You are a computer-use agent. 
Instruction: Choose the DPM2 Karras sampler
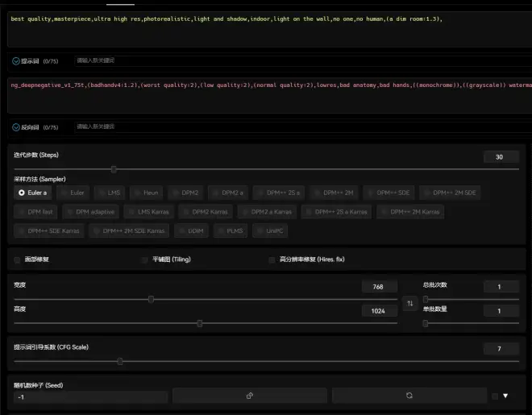point(206,212)
